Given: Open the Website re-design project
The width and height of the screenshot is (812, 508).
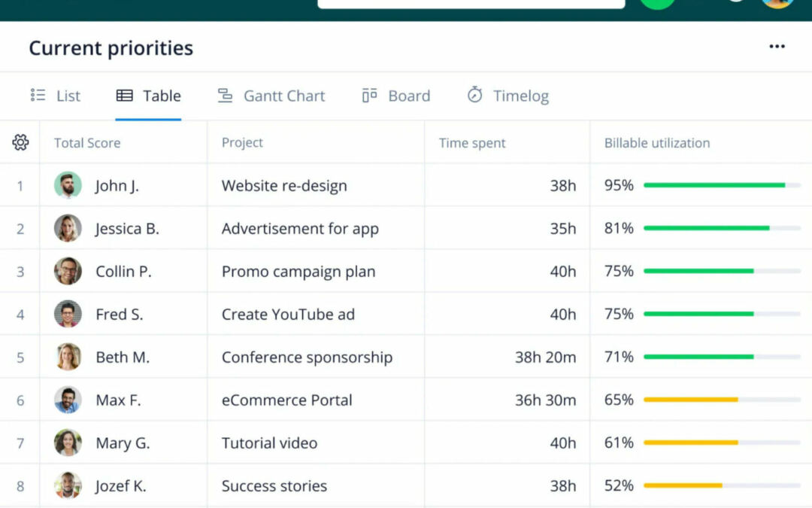Looking at the screenshot, I should pos(284,186).
